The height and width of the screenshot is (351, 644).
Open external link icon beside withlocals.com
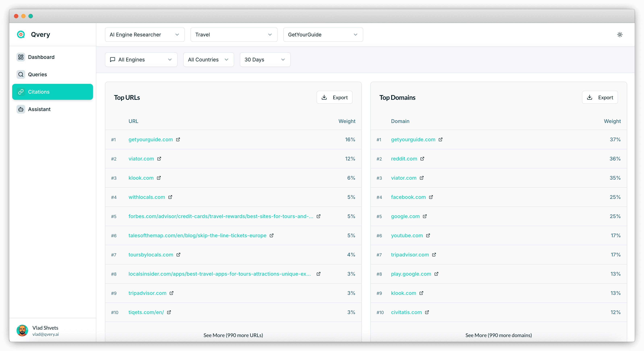tap(170, 197)
